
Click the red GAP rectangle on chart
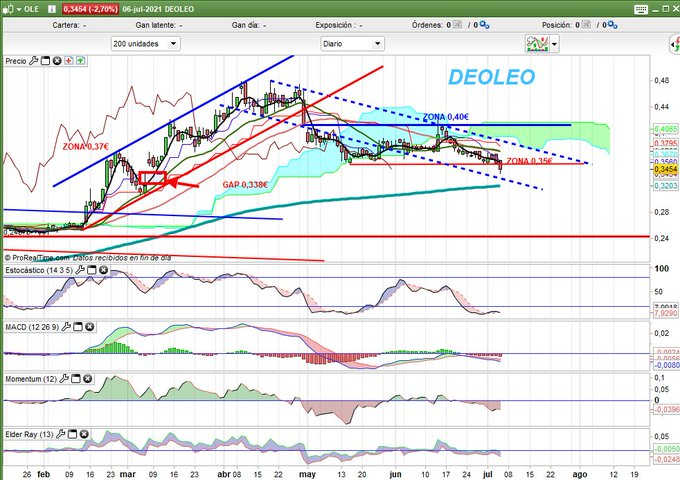click(x=153, y=178)
